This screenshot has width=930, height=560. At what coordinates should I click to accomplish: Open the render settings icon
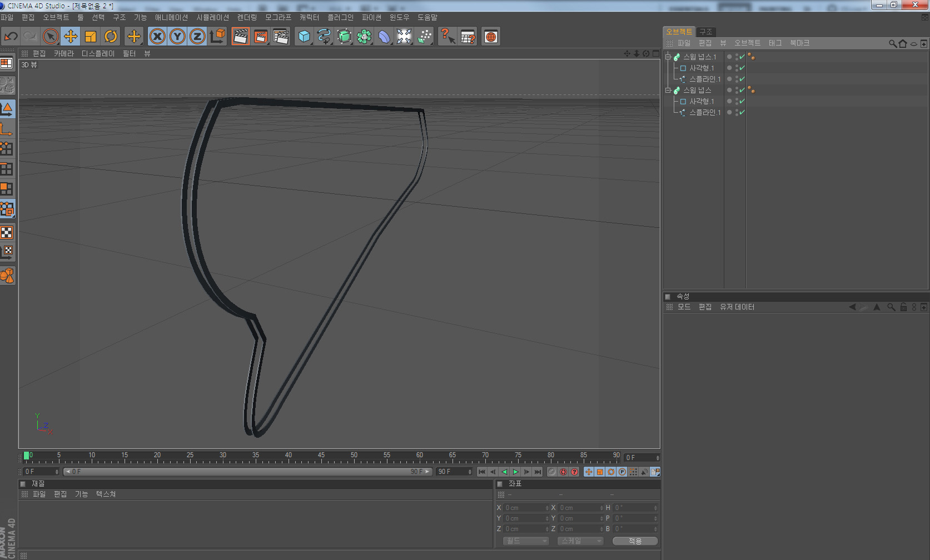click(x=281, y=37)
